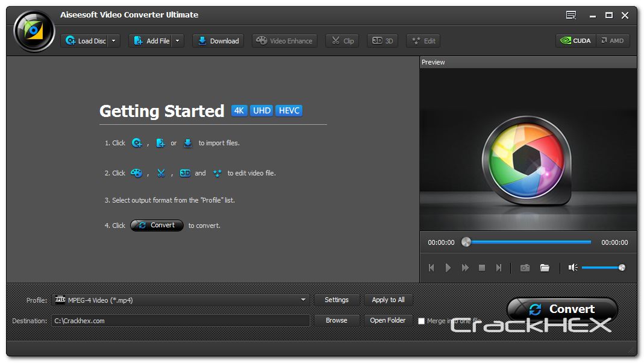
Task: Open the title bar menu icon
Action: [x=571, y=15]
